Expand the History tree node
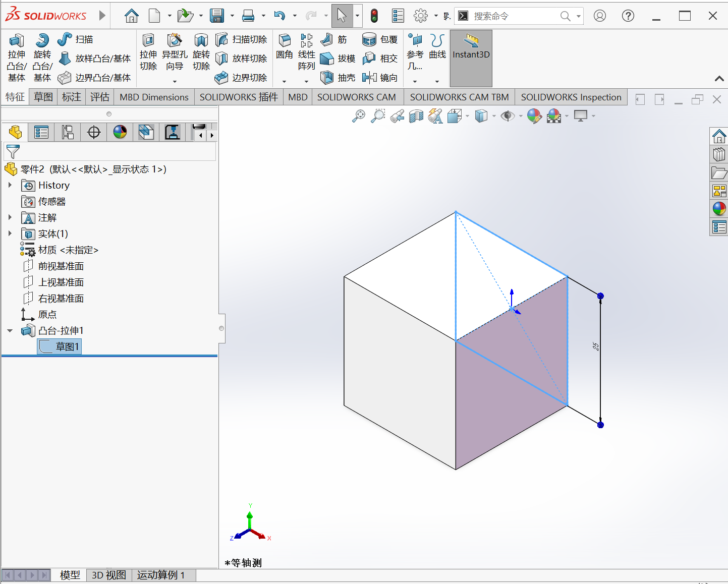Screen dimensions: 728x584 pyautogui.click(x=10, y=185)
